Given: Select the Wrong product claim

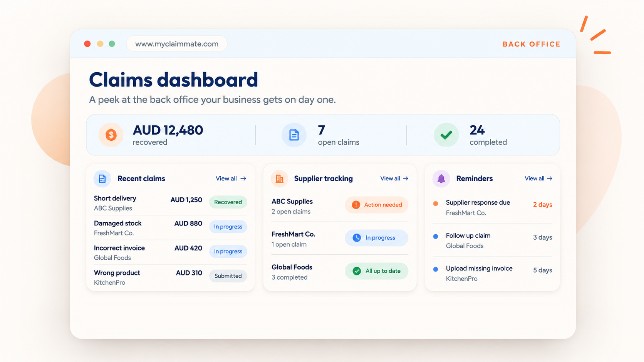Looking at the screenshot, I should [x=170, y=277].
